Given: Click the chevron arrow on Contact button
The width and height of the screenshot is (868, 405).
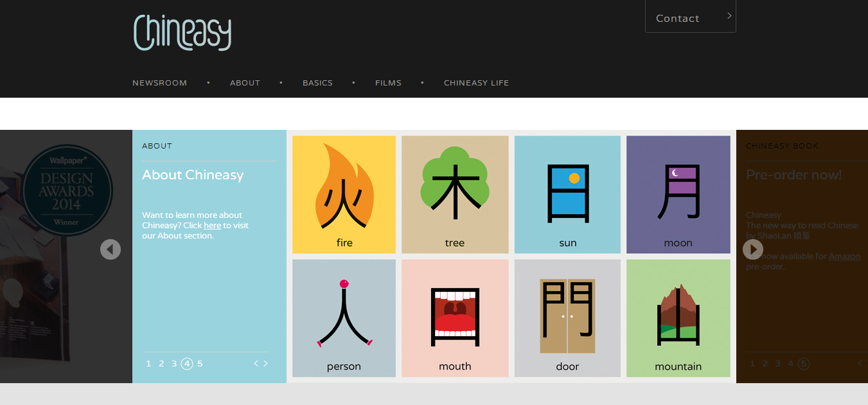Looking at the screenshot, I should point(729,15).
